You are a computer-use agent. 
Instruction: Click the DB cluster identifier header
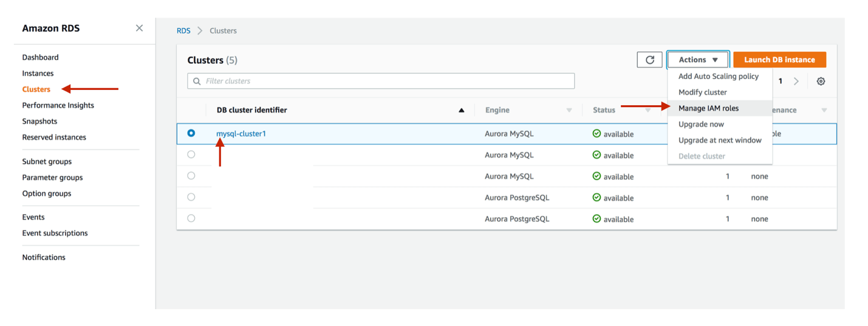pos(252,110)
